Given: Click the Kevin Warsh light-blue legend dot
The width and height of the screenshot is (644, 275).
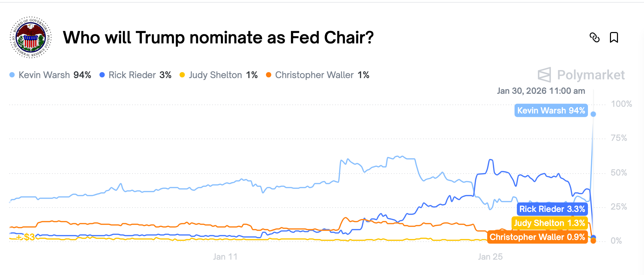Looking at the screenshot, I should pyautogui.click(x=12, y=75).
